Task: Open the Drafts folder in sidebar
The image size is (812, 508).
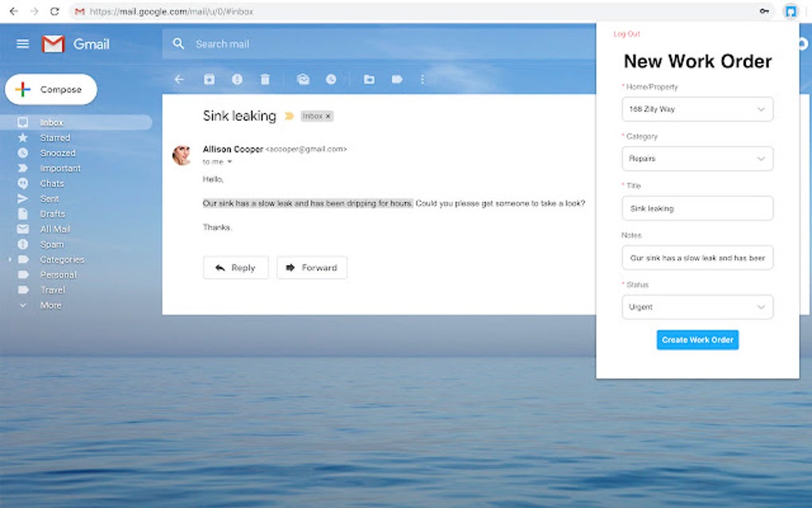Action: (x=53, y=214)
